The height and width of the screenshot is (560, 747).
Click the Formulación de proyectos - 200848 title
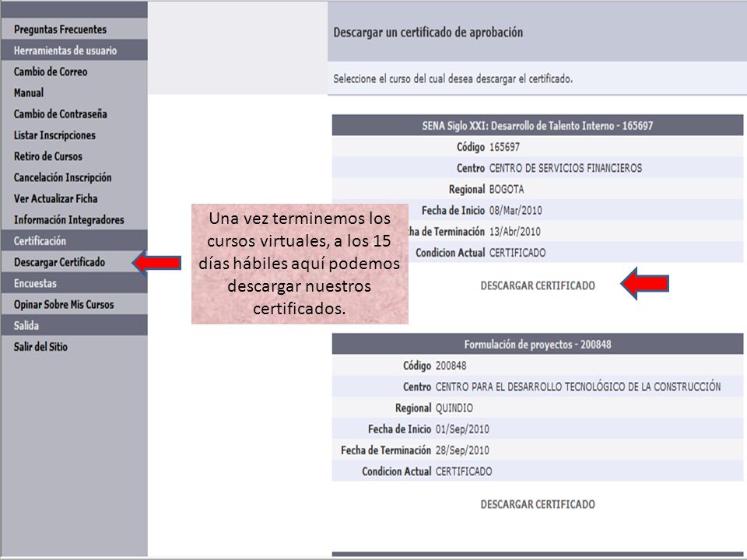click(x=538, y=345)
